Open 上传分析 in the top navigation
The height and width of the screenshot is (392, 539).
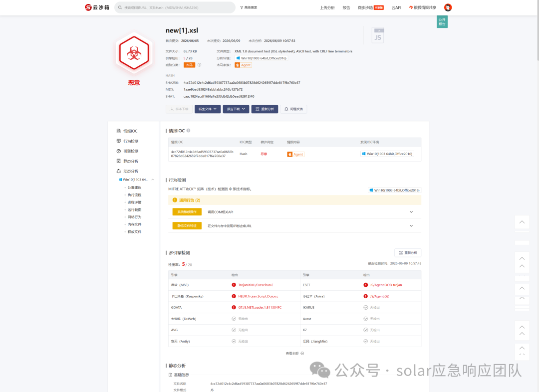click(x=327, y=7)
